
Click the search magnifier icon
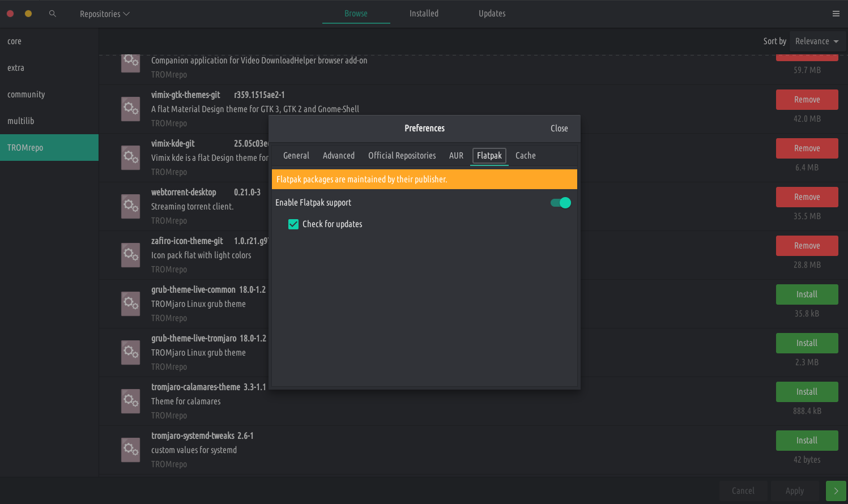[53, 14]
